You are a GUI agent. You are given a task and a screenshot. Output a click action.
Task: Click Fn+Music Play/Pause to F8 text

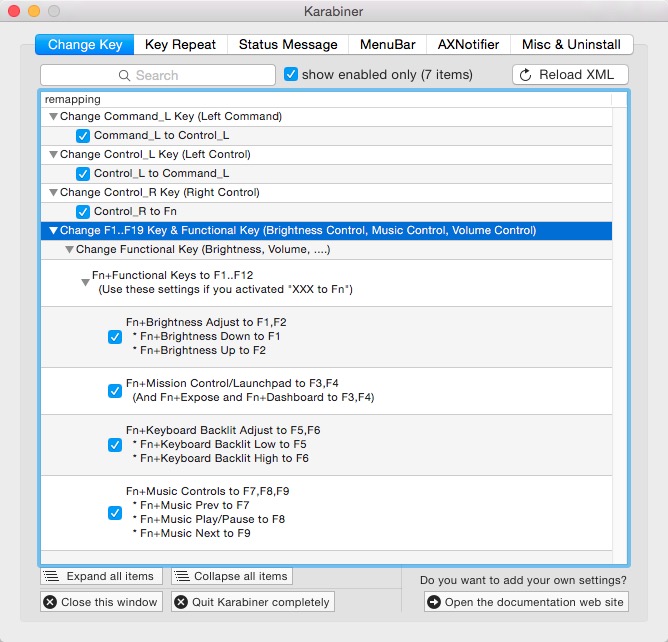[x=212, y=519]
